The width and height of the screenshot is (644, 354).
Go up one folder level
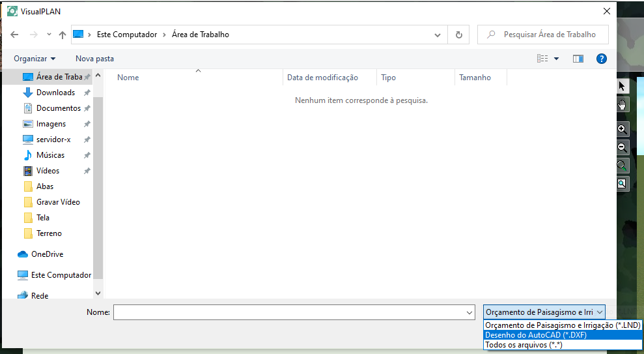(63, 35)
